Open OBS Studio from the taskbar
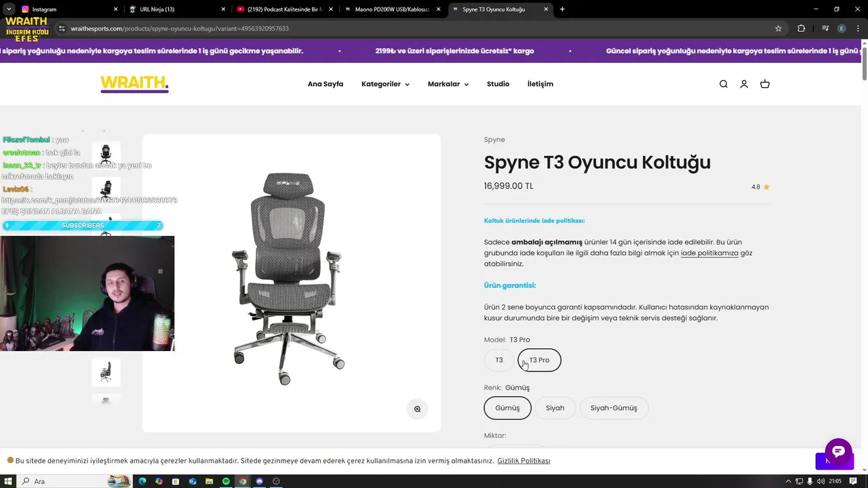The width and height of the screenshot is (868, 488). coord(276,481)
